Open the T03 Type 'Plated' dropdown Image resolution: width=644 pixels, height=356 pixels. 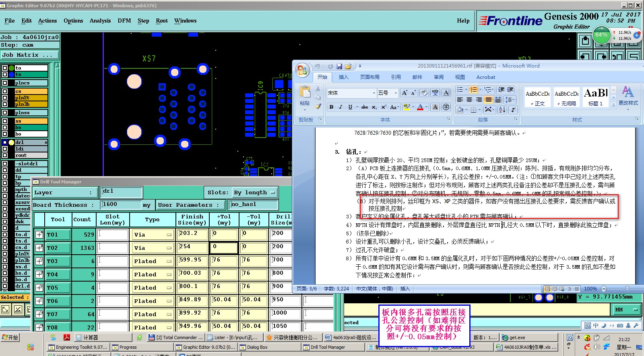point(153,261)
